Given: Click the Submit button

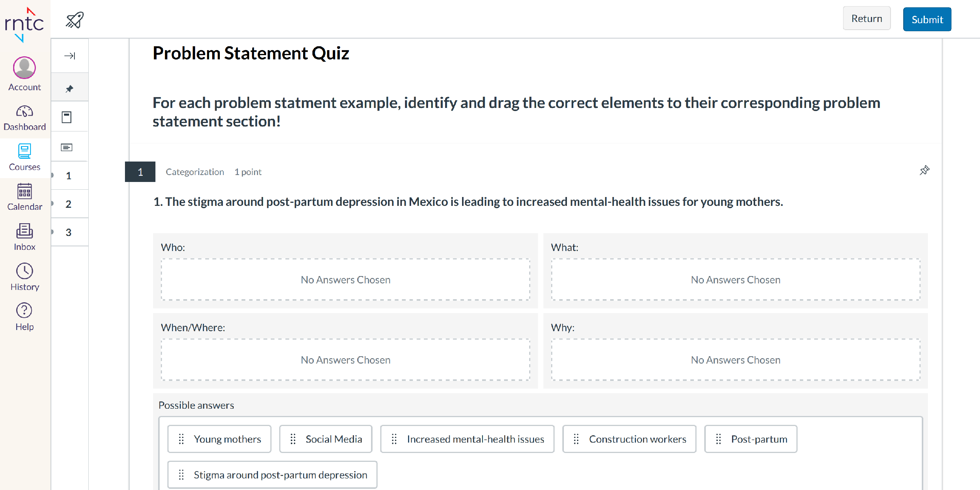Looking at the screenshot, I should pos(927,19).
